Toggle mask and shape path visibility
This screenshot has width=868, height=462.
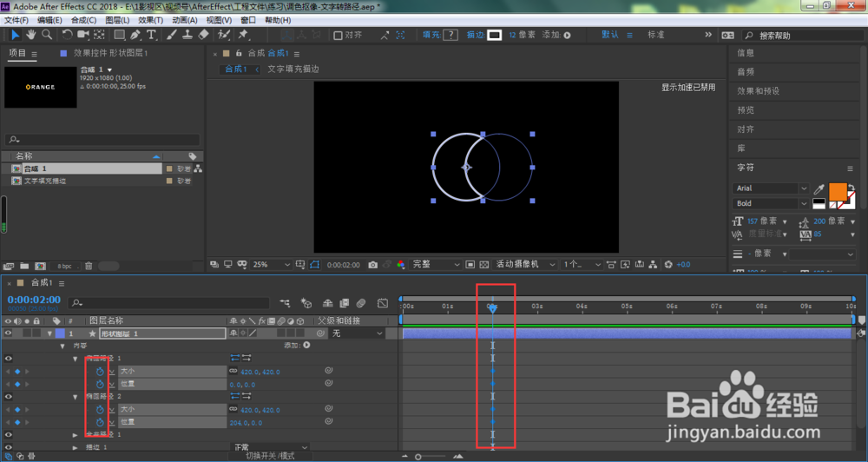tap(314, 265)
